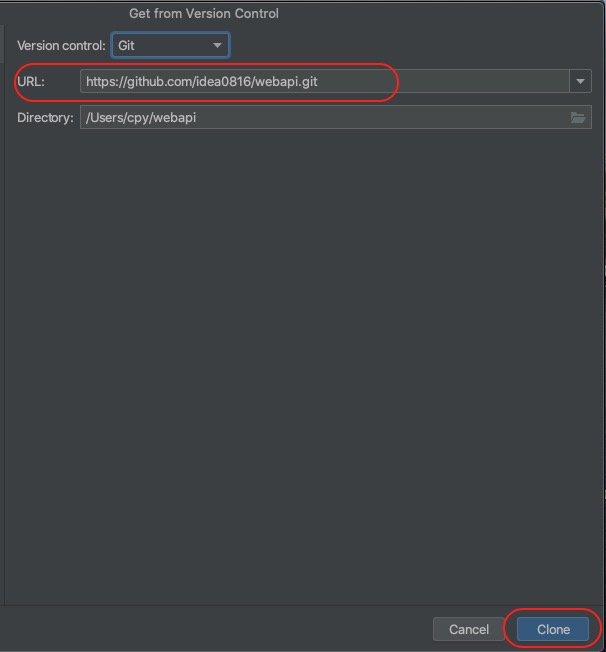
Task: Focus the URL input field
Action: click(x=324, y=81)
